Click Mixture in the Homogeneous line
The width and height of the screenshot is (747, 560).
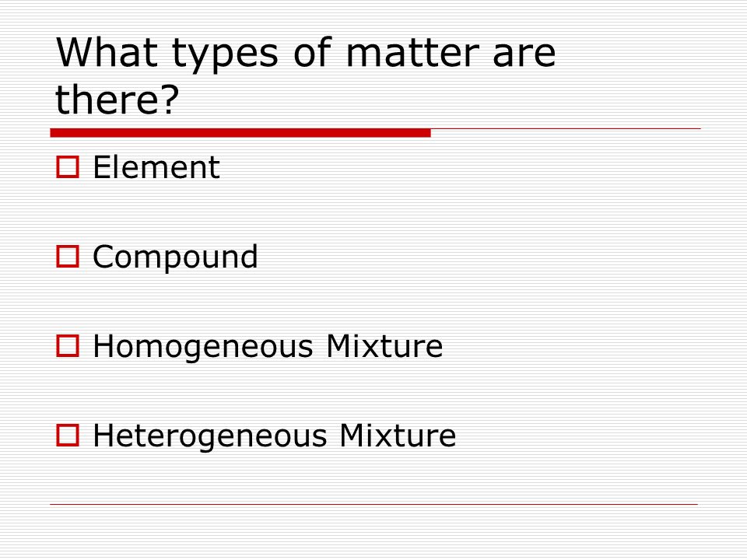click(x=384, y=346)
